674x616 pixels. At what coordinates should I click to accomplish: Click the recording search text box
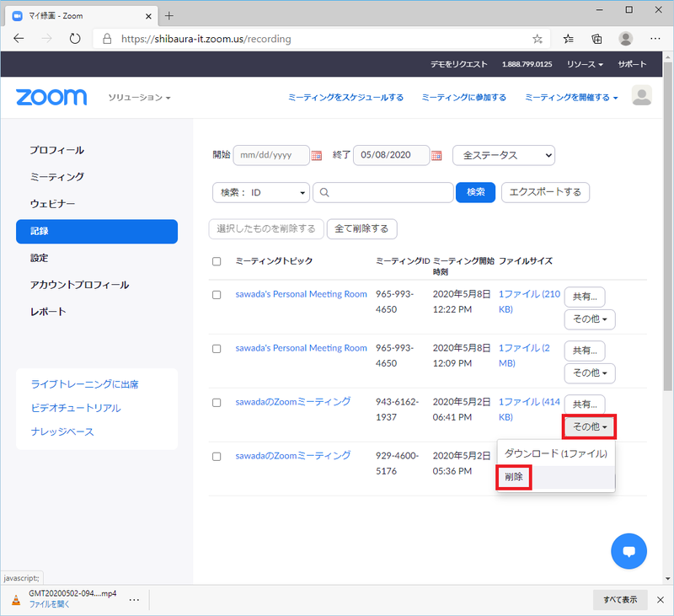(383, 192)
